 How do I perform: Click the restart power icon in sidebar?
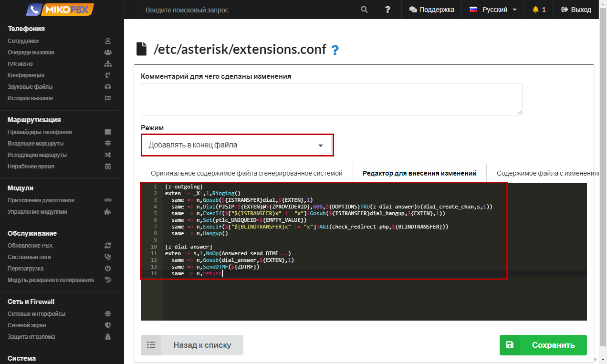point(108,269)
